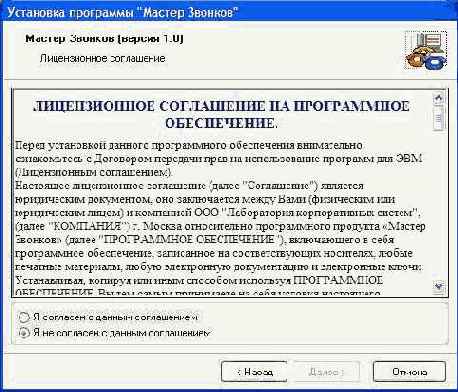Click the header label "Лицензионное соглашение"
This screenshot has height=392, width=458.
click(102, 58)
